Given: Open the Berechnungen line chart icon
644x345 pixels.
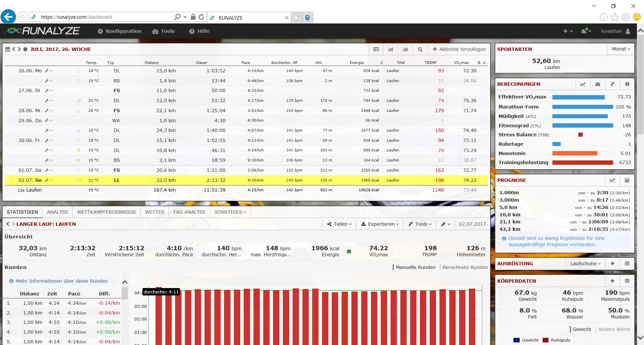Looking at the screenshot, I should click(x=583, y=84).
